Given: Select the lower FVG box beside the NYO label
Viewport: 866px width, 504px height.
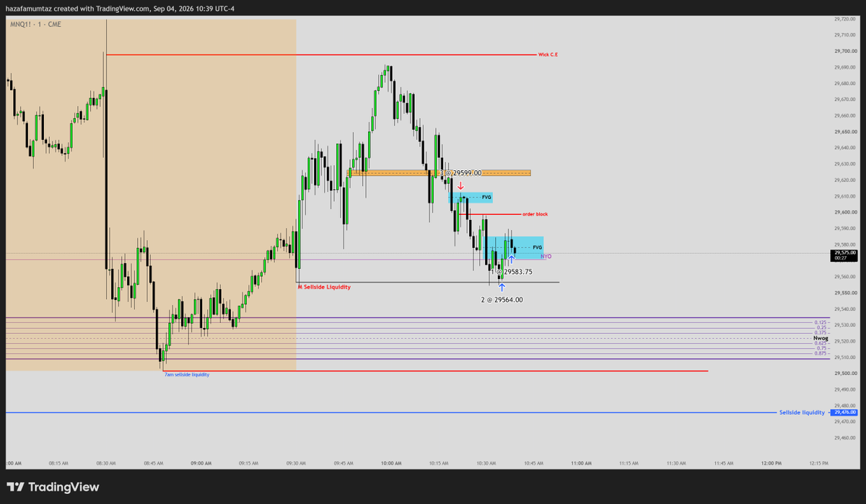Looking at the screenshot, I should (515, 247).
